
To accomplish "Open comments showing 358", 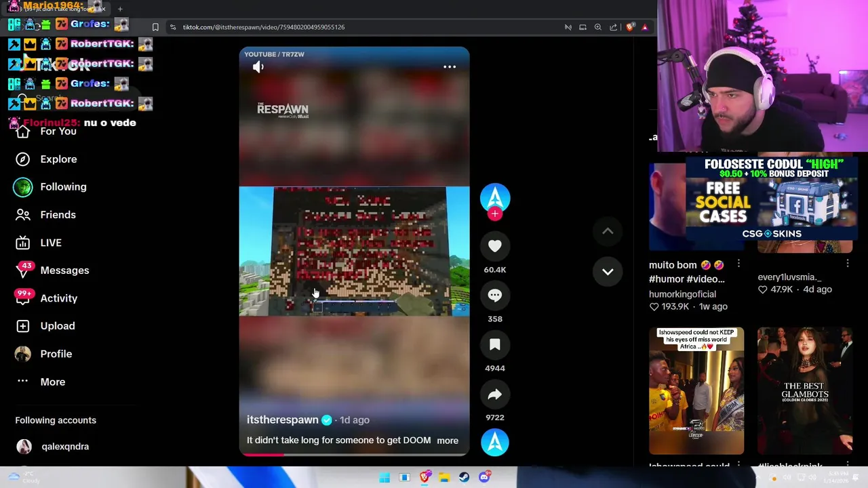I will coord(495,296).
